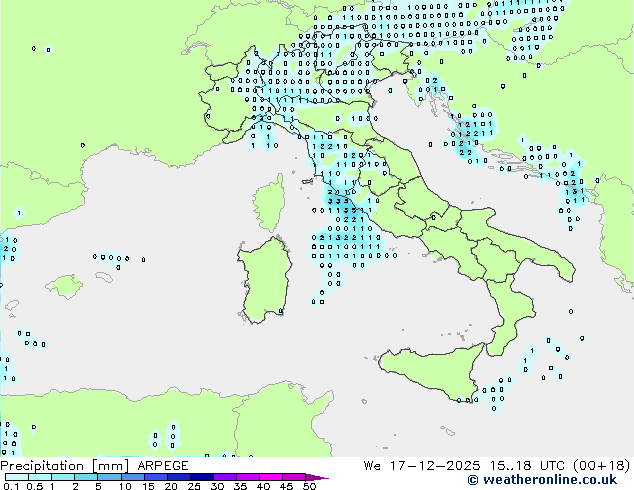The height and width of the screenshot is (490, 634).
Task: Click the 'Precipitation [mm]' title text
Action: (65, 466)
